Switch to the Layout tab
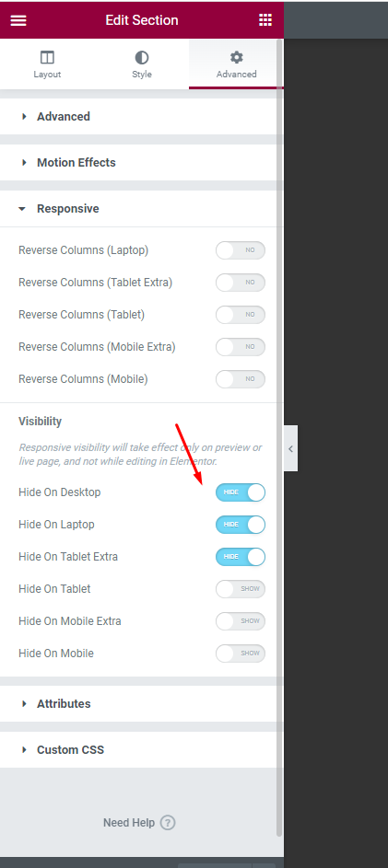This screenshot has height=868, width=388. click(x=47, y=64)
